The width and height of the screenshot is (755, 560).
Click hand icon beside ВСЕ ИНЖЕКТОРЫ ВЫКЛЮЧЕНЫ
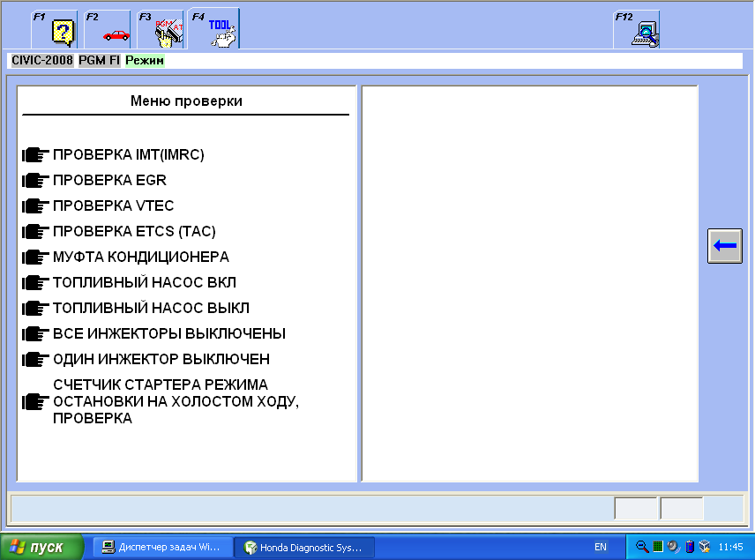pos(35,333)
